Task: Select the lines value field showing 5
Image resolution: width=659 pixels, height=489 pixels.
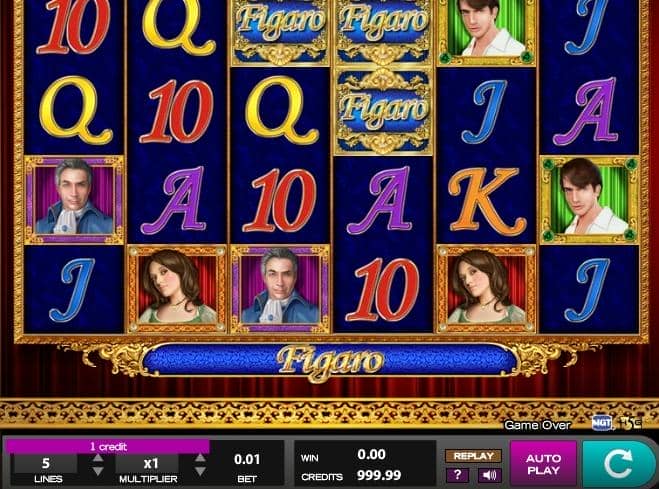Action: click(x=45, y=463)
